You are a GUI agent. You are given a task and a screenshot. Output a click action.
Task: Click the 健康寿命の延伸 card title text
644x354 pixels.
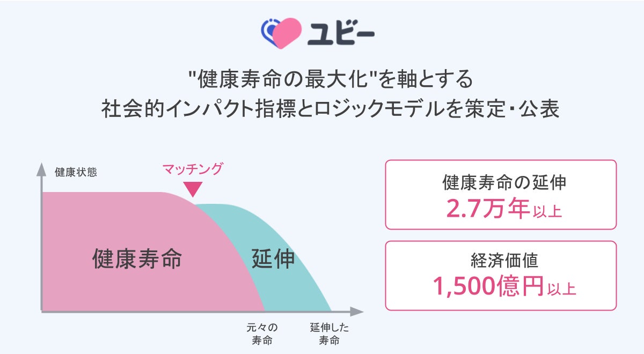(504, 182)
